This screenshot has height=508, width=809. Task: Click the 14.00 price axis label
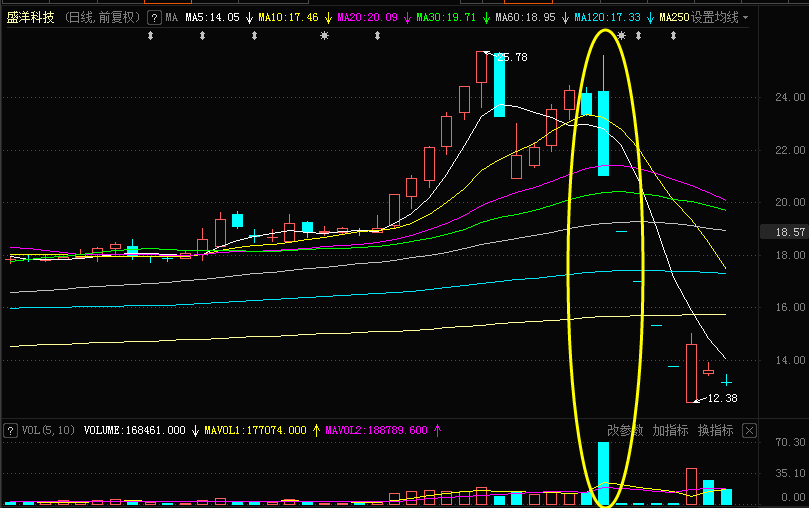[790, 360]
